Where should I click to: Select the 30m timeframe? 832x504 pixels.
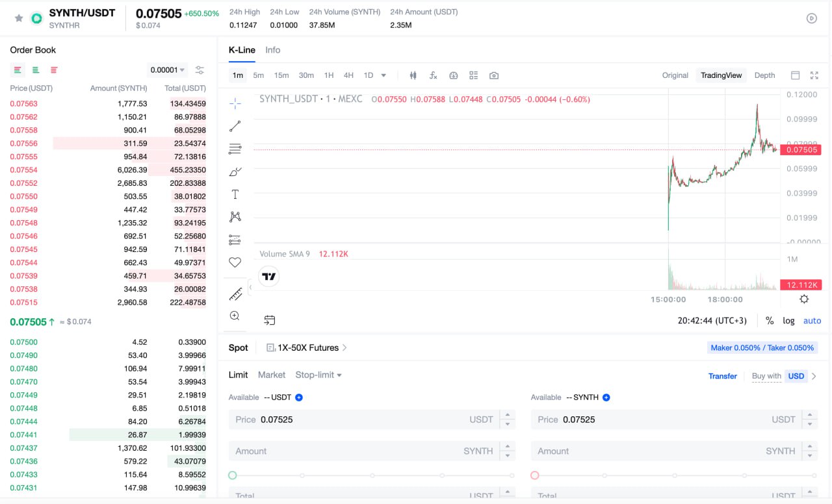tap(306, 75)
